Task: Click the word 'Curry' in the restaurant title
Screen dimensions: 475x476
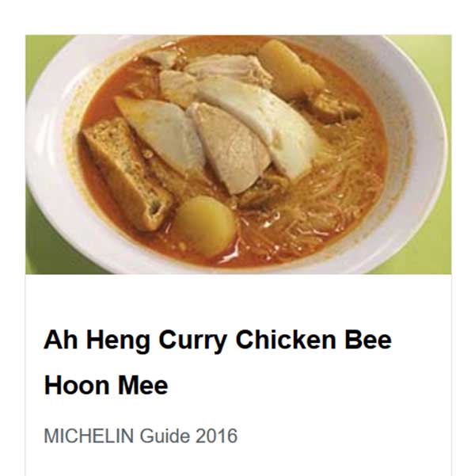Action: coord(192,341)
